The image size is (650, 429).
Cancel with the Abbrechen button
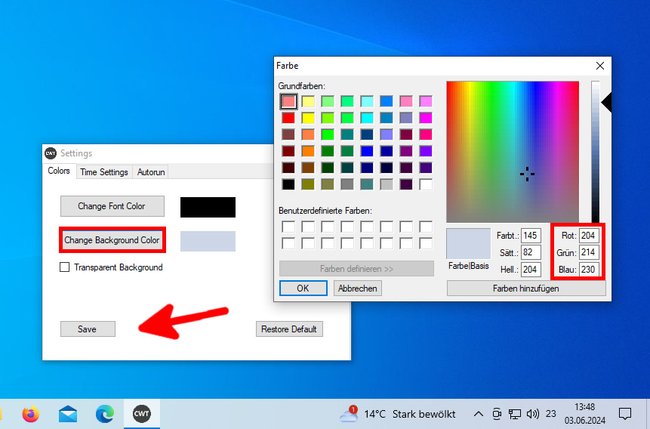pyautogui.click(x=357, y=288)
